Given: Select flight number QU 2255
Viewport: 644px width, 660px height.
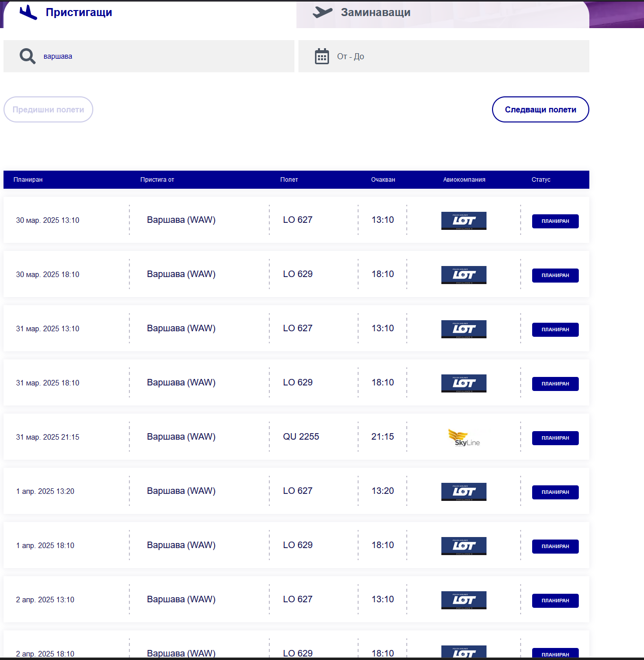Looking at the screenshot, I should [301, 437].
